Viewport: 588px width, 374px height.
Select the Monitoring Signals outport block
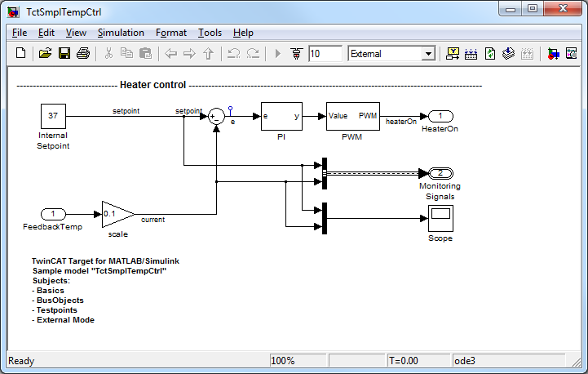440,173
